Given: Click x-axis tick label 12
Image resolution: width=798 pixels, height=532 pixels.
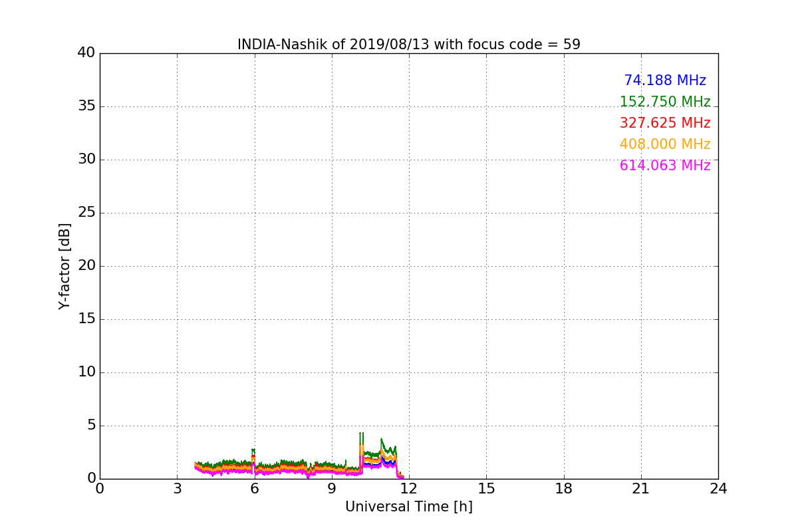Looking at the screenshot, I should (409, 489).
